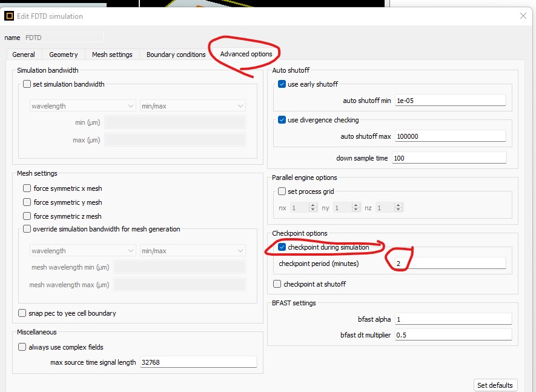This screenshot has width=536, height=392.
Task: Check snap pec to yee cell boundary
Action: pos(22,313)
